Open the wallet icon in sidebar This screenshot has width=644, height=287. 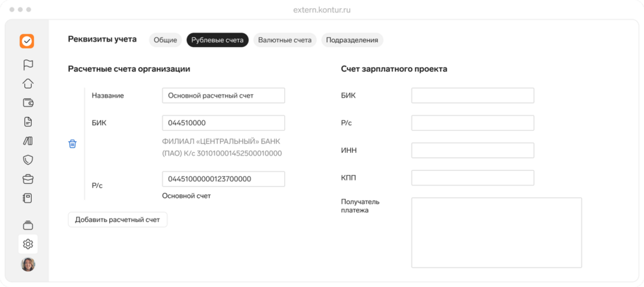tap(28, 103)
